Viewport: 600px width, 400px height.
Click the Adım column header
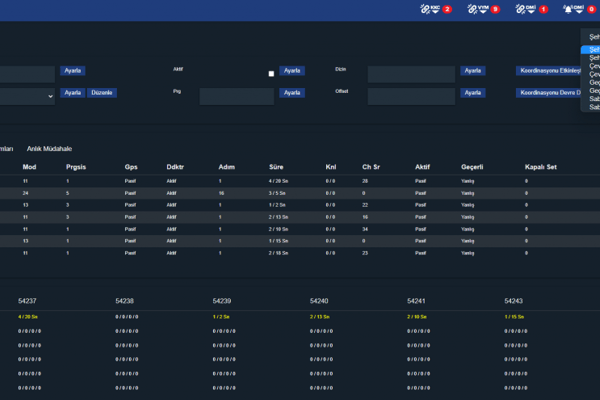pos(227,167)
